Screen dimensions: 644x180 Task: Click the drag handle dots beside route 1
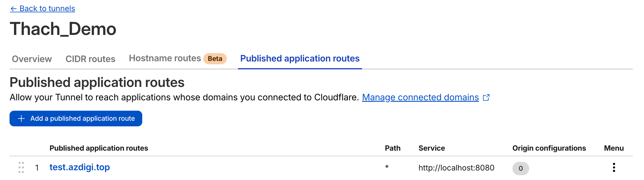coord(21,168)
